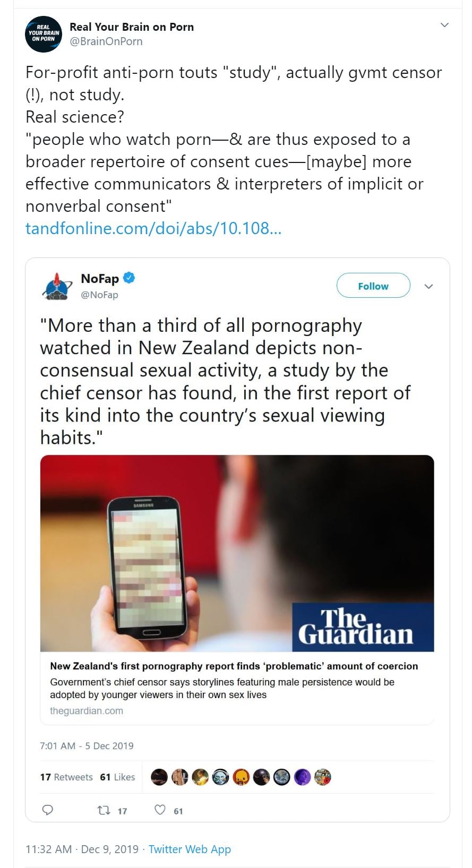Click the NoFap verified badge
This screenshot has width=472, height=868.
pyautogui.click(x=129, y=278)
